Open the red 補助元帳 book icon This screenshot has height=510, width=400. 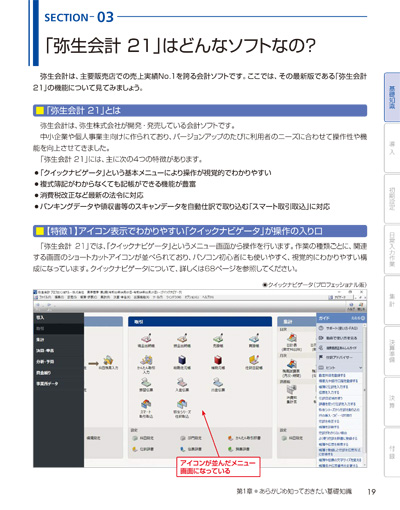pyautogui.click(x=218, y=362)
